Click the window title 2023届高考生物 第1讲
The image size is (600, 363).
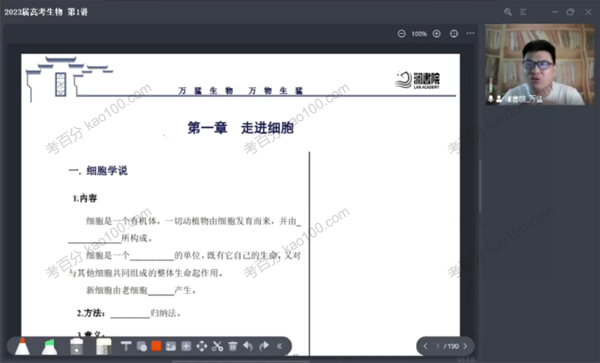click(46, 12)
